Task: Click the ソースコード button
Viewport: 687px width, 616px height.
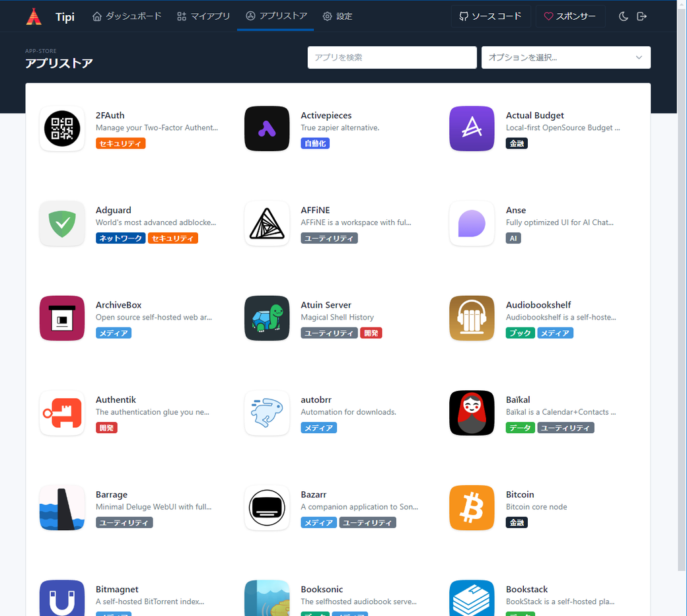Action: click(490, 17)
